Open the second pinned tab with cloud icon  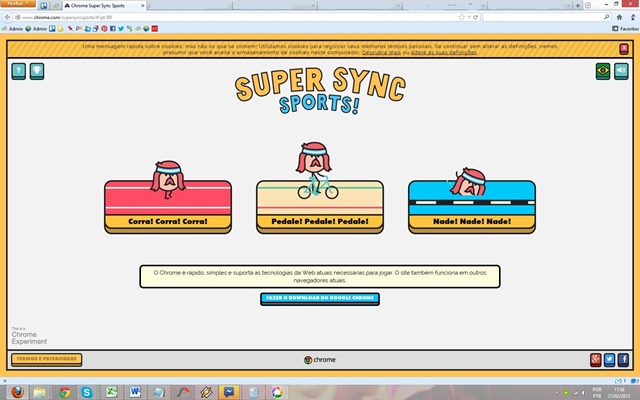click(56, 6)
